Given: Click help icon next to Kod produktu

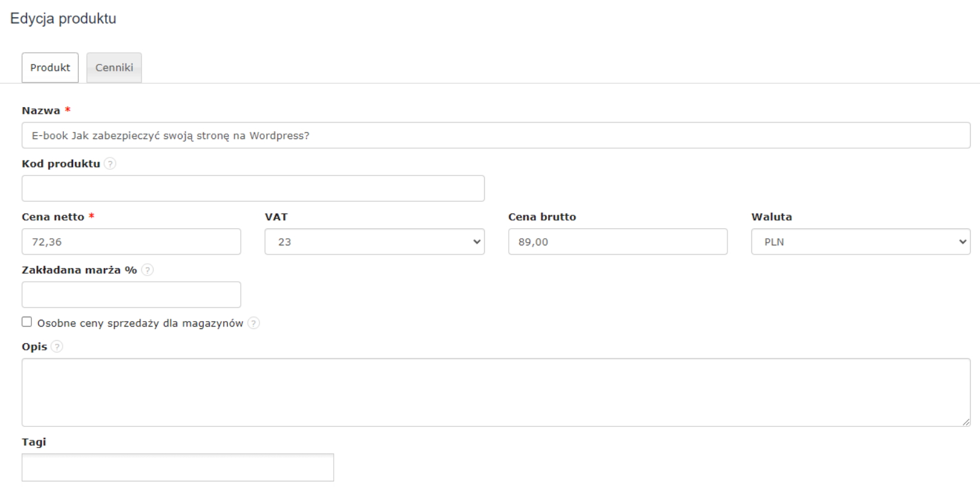Looking at the screenshot, I should (x=110, y=164).
